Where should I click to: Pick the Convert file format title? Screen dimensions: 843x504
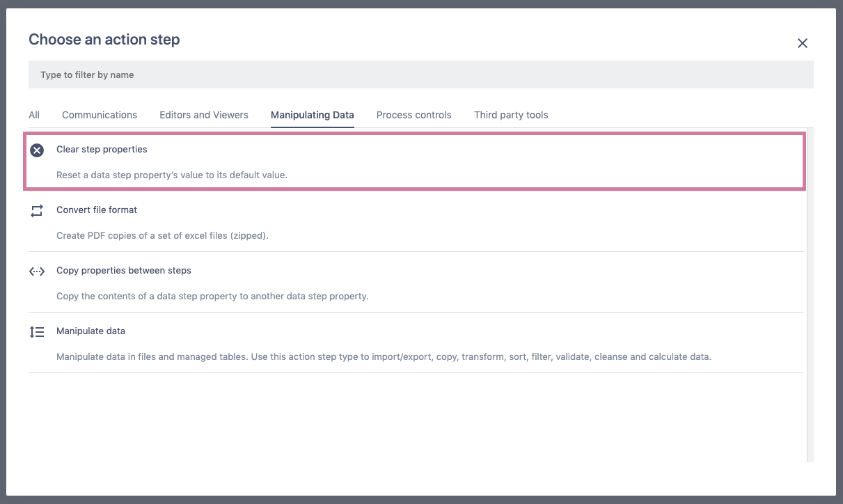[x=97, y=210]
